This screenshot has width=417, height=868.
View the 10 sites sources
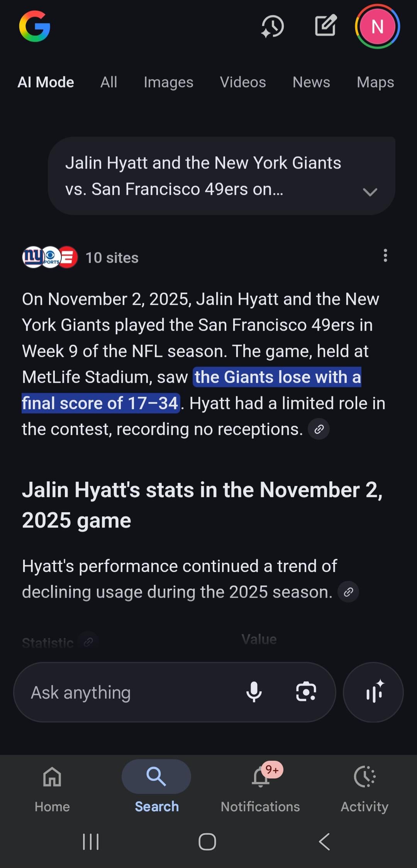pyautogui.click(x=111, y=257)
